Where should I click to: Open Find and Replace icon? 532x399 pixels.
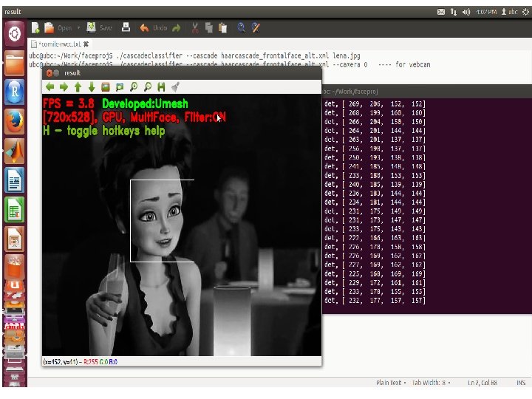tap(256, 27)
